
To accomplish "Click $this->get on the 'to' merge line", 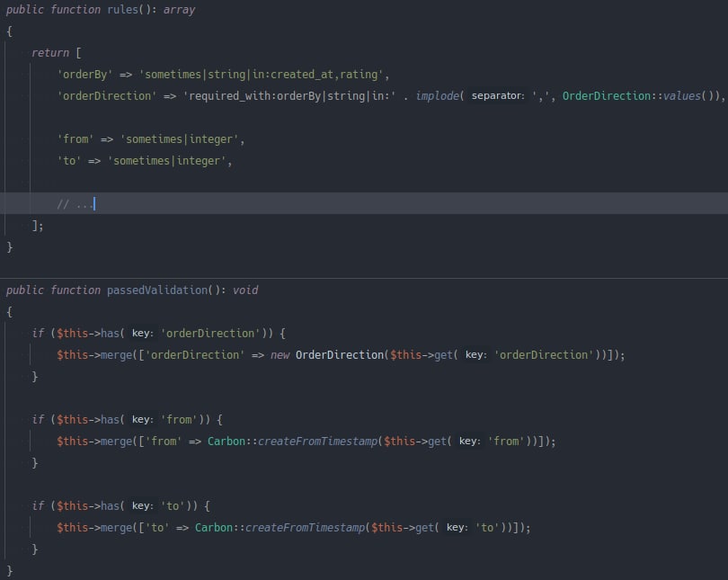I will click(403, 528).
